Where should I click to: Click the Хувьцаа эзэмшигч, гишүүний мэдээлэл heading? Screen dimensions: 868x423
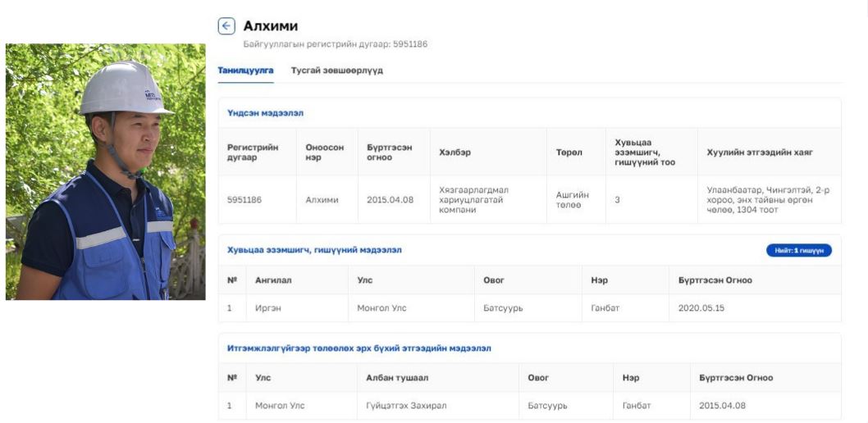pyautogui.click(x=314, y=250)
